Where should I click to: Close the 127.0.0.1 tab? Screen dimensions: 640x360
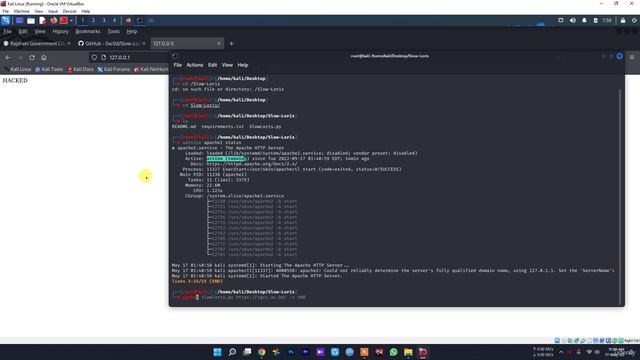[219, 43]
